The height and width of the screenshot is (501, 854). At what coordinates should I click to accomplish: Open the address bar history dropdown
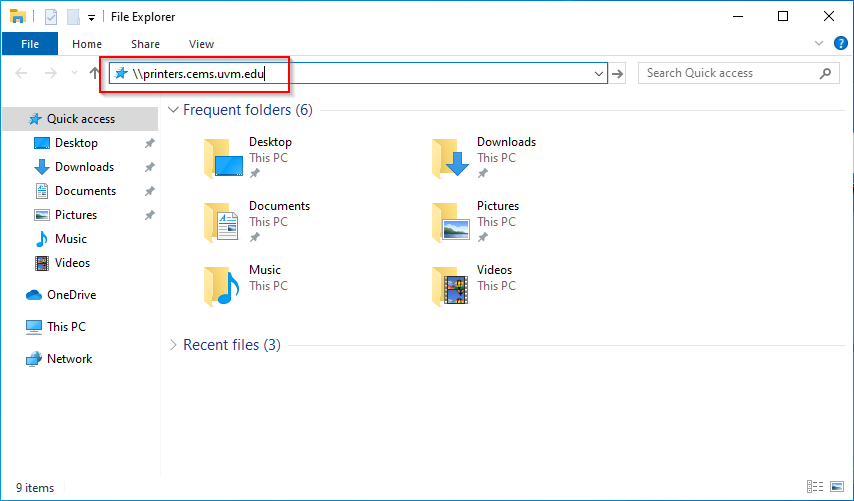click(x=599, y=74)
